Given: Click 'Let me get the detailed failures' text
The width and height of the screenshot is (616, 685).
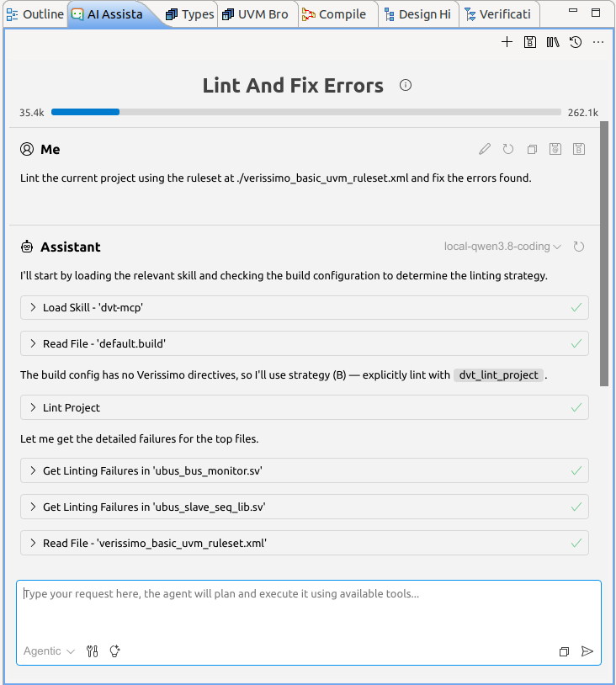Looking at the screenshot, I should 140,438.
